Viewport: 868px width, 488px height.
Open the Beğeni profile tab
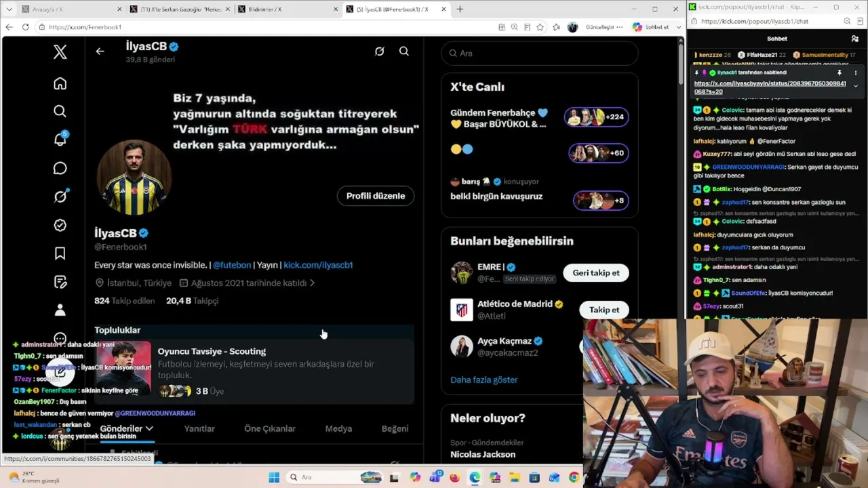(395, 428)
